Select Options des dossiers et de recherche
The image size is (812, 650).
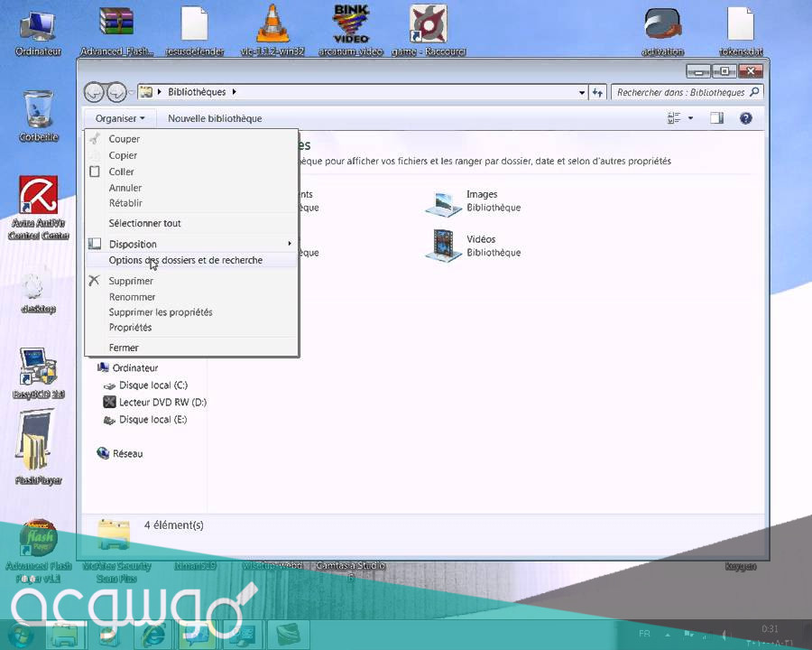tap(186, 260)
